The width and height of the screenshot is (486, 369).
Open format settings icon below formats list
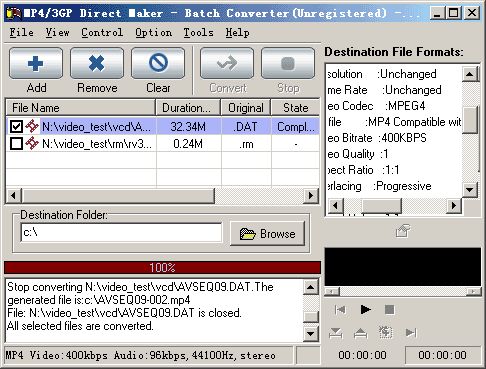click(403, 231)
